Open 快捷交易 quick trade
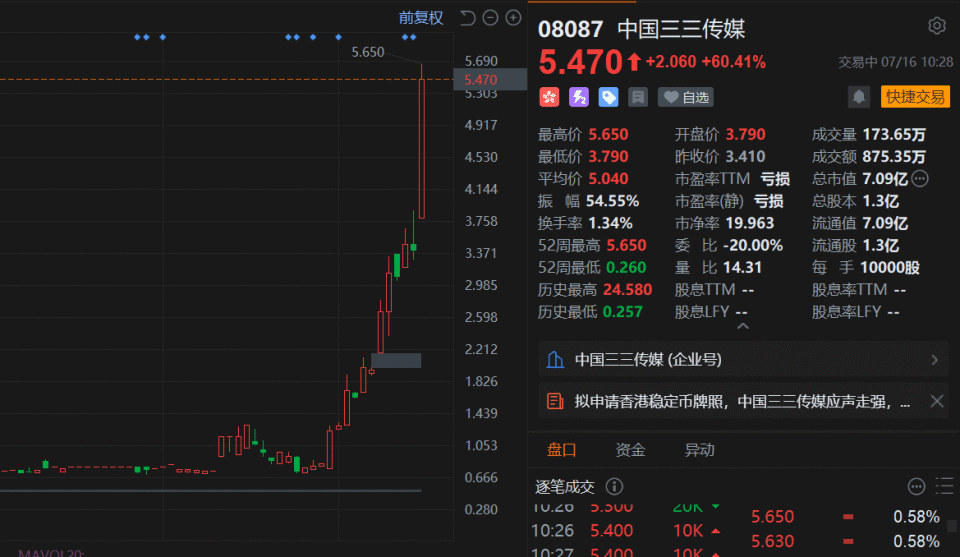 click(x=915, y=97)
